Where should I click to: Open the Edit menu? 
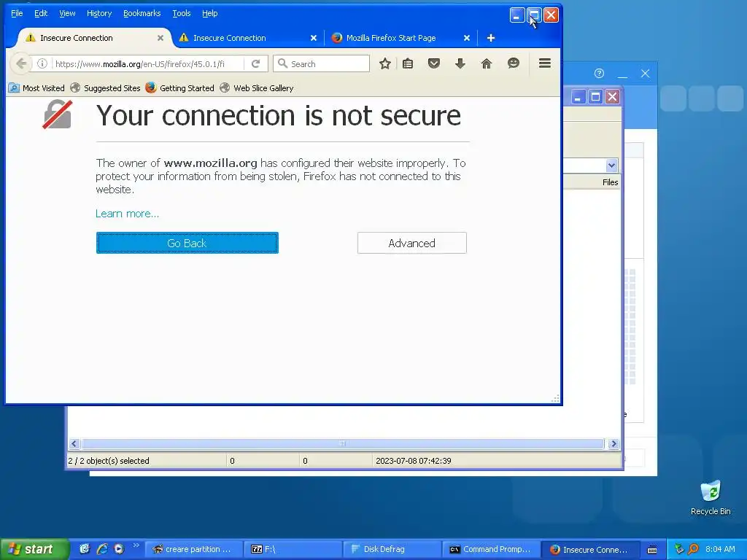point(41,13)
